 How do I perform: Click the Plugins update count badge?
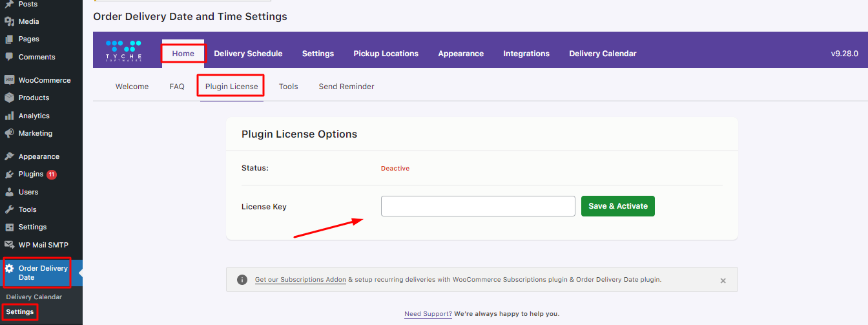52,174
